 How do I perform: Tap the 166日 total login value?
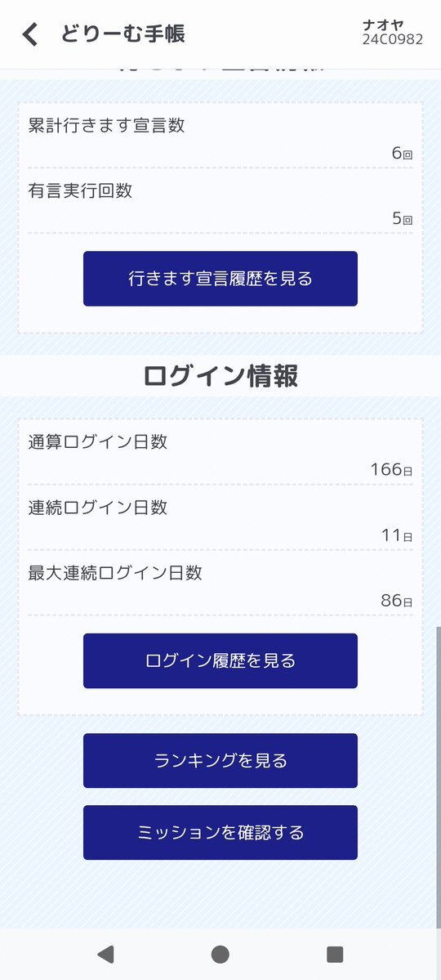click(x=391, y=469)
